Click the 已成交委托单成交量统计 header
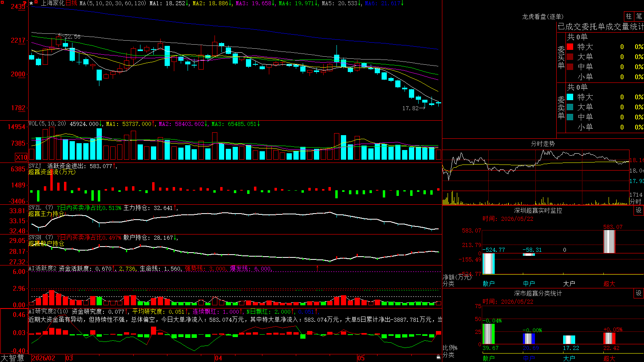The image size is (644, 362). pos(601,27)
